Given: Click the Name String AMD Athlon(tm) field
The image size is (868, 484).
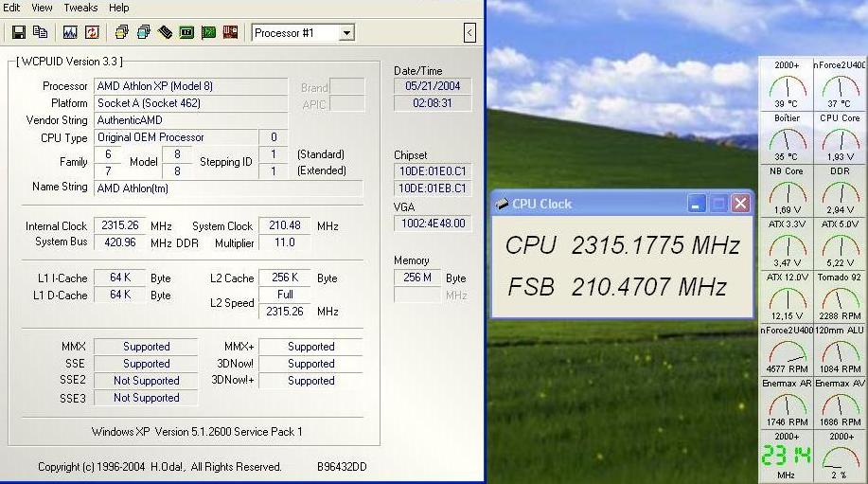Looking at the screenshot, I should [229, 188].
